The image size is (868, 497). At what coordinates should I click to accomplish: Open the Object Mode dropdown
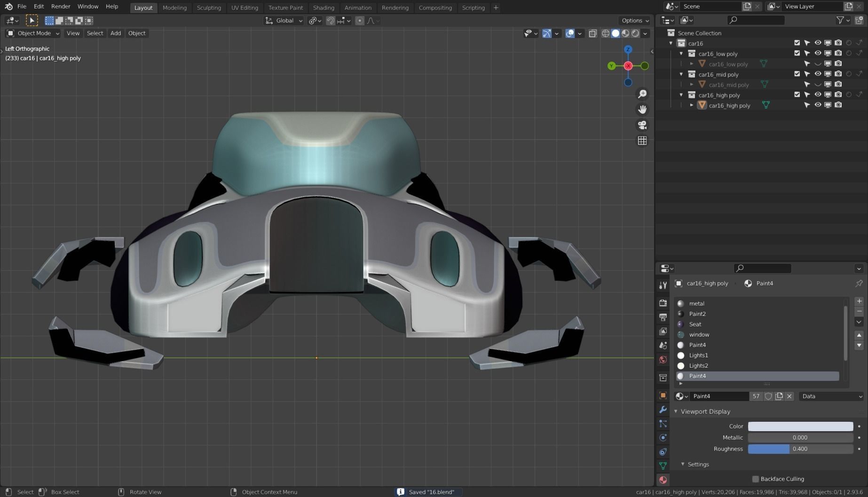pos(33,33)
